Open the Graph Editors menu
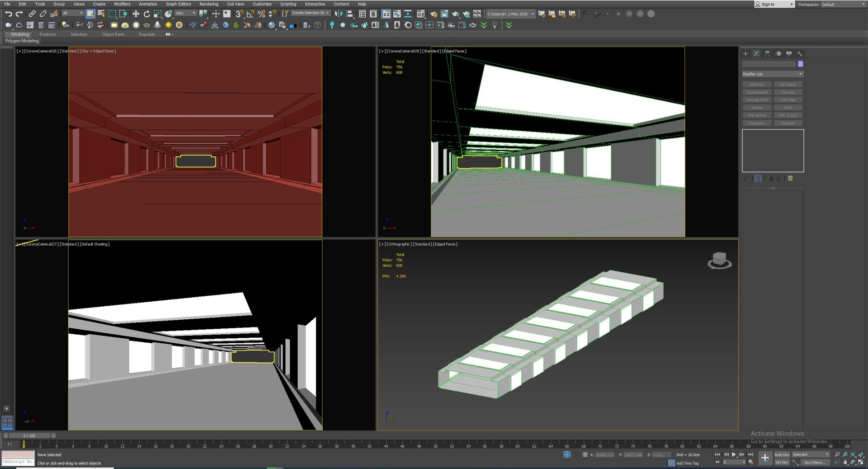 coord(179,4)
